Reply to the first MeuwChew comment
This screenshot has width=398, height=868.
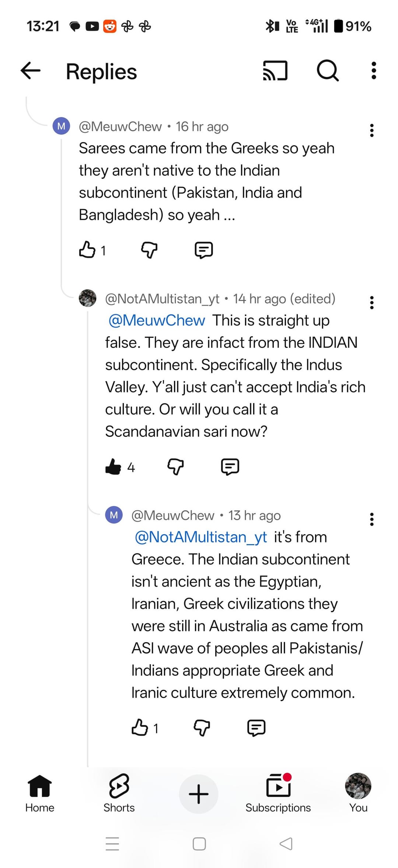203,250
